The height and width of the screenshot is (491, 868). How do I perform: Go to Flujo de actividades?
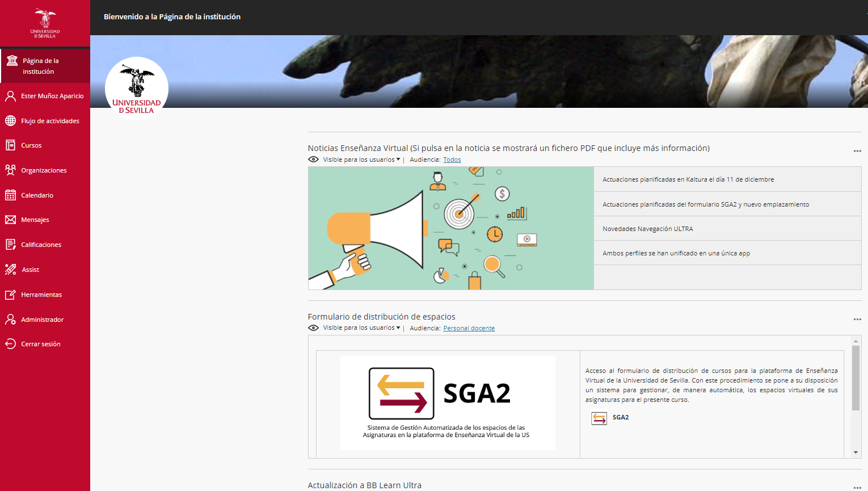click(45, 121)
